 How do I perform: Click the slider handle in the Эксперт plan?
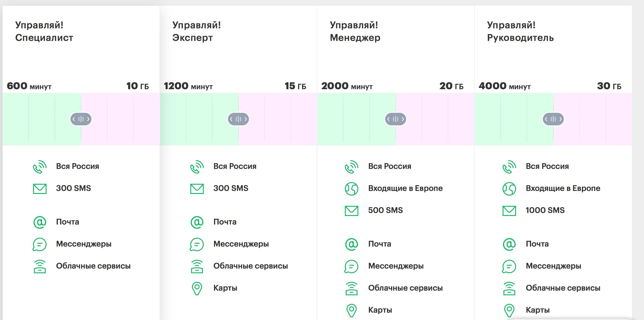tap(238, 119)
